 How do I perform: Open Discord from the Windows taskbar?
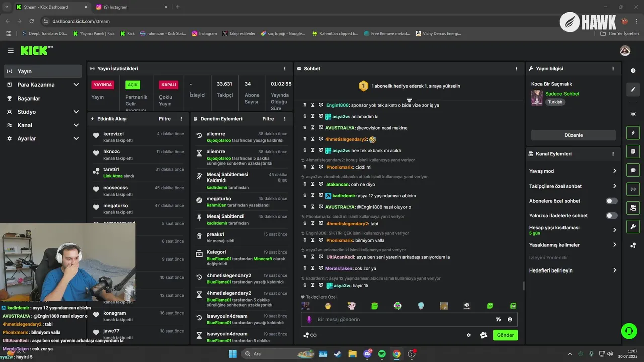367,354
